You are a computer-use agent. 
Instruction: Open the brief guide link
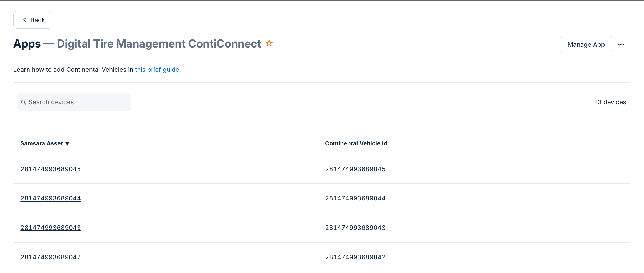tap(158, 70)
